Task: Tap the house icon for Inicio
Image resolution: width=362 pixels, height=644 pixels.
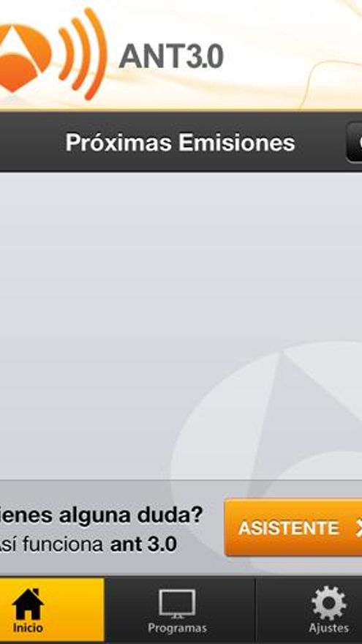Action: coord(28,604)
